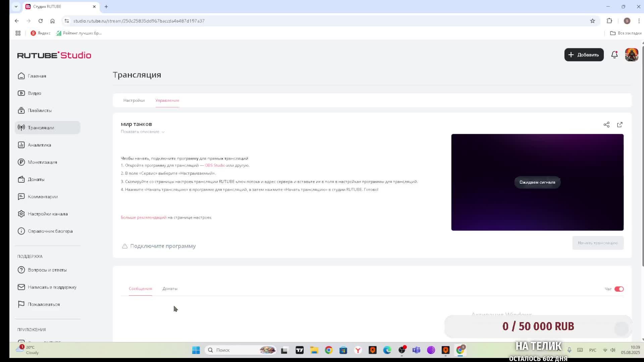Image resolution: width=644 pixels, height=362 pixels.
Task: Go to Монетизация section
Action: pyautogui.click(x=42, y=162)
